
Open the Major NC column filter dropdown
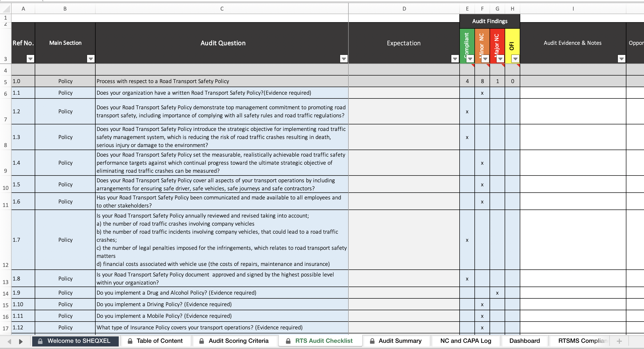coord(500,59)
